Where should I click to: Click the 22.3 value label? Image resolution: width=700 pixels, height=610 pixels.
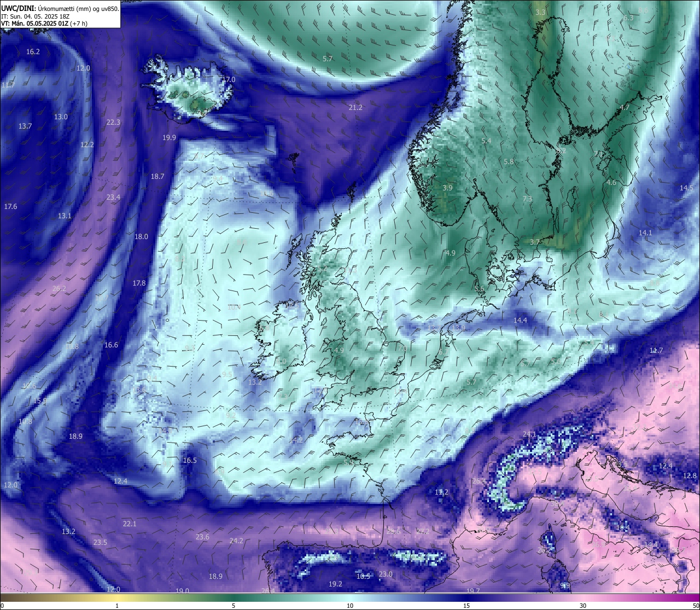tap(113, 123)
